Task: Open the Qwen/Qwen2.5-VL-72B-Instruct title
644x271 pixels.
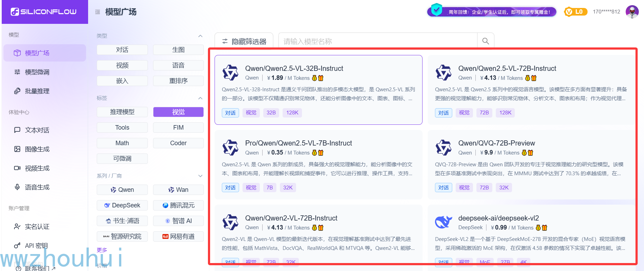Action: point(507,68)
